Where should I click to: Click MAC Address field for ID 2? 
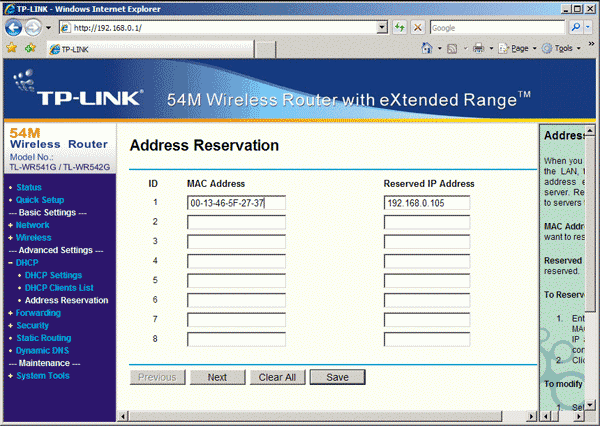[x=236, y=222]
